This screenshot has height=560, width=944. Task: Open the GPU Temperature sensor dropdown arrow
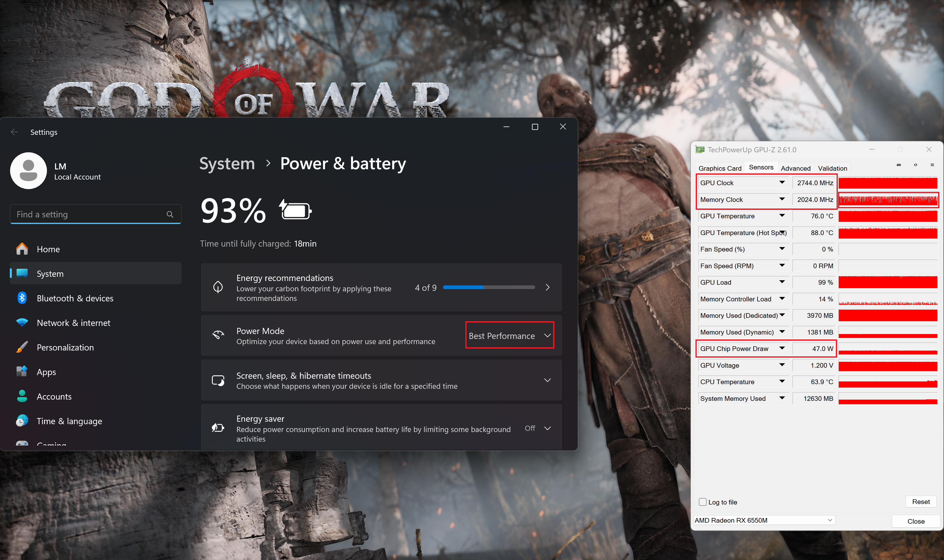782,216
